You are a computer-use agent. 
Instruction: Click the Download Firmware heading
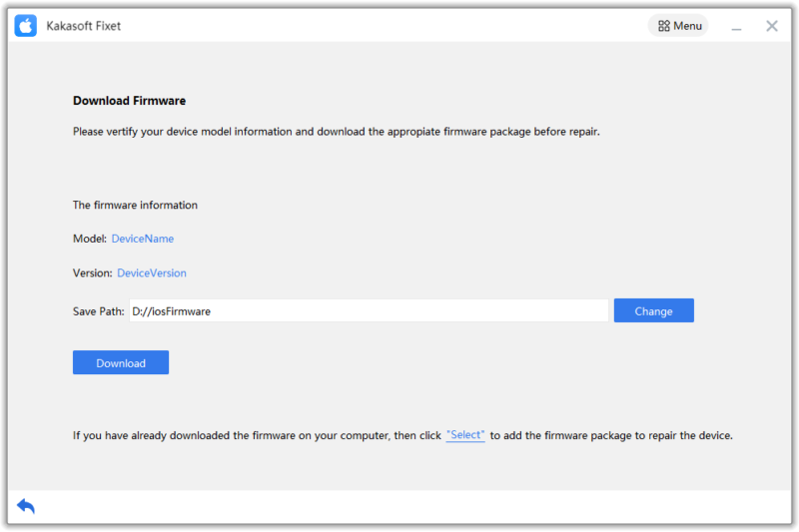click(x=129, y=101)
